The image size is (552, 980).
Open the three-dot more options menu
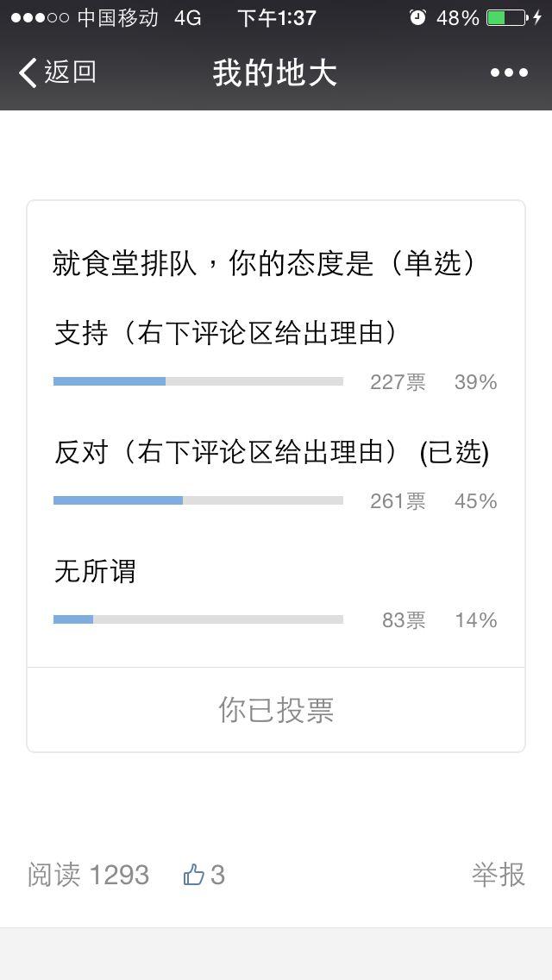pos(509,73)
